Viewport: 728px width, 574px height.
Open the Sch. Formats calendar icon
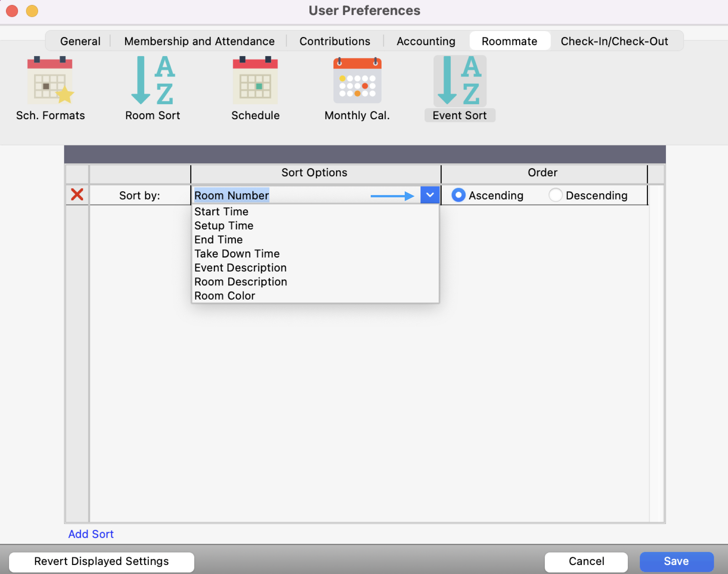pos(50,81)
